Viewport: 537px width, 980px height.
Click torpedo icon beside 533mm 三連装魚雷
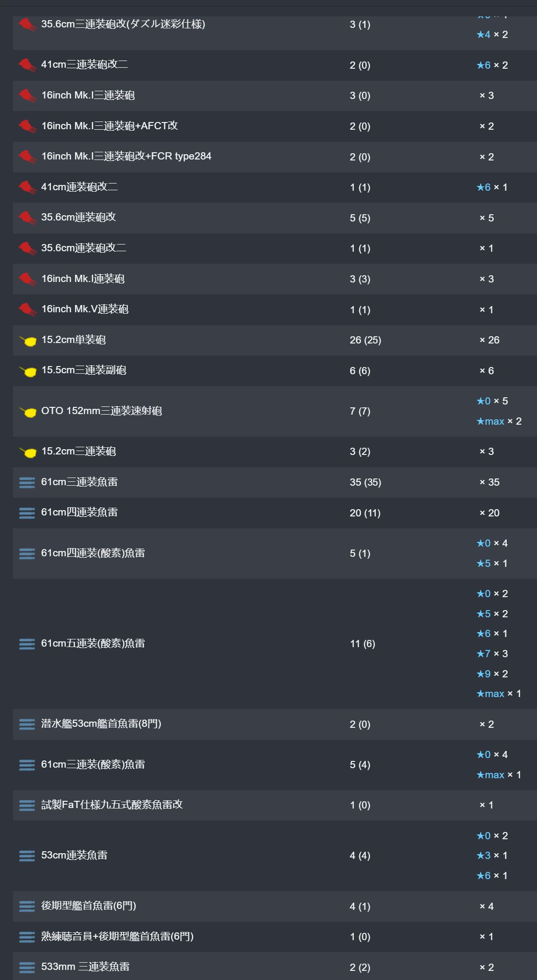click(x=27, y=967)
